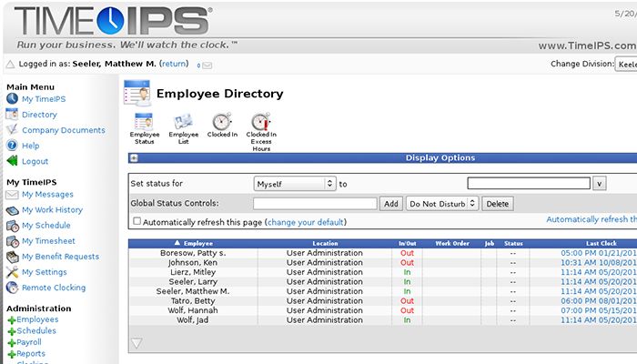
Task: Open the Do Not Disturb dropdown
Action: pos(441,204)
